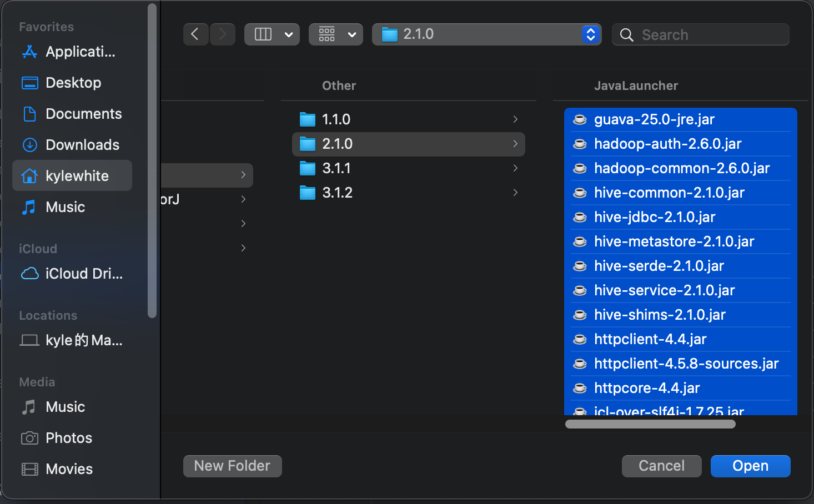
Task: Open Photos under Media
Action: pyautogui.click(x=72, y=438)
